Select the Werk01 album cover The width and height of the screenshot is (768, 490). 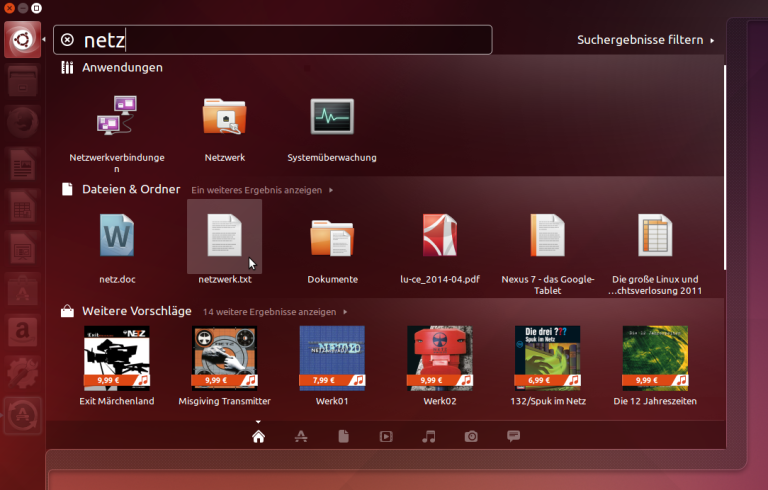click(332, 358)
